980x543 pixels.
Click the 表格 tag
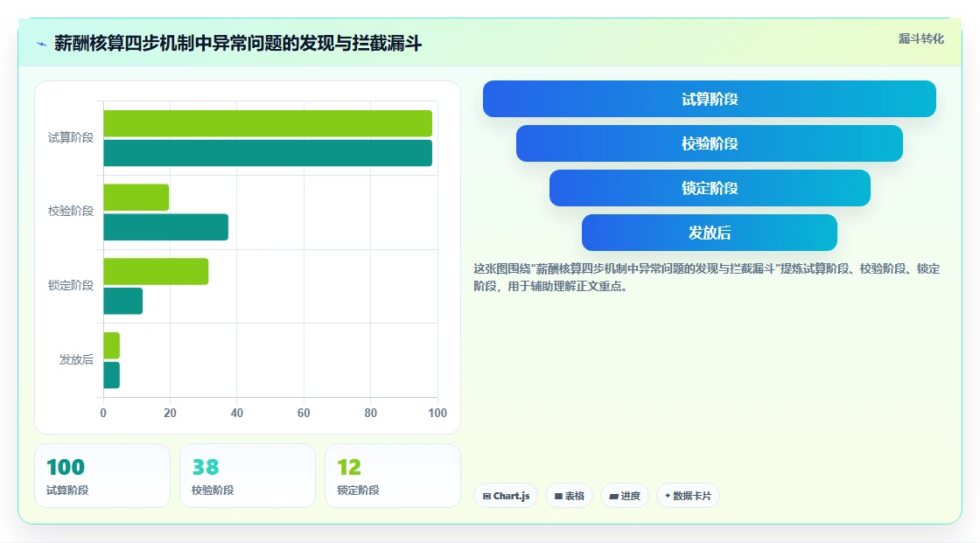tap(569, 496)
